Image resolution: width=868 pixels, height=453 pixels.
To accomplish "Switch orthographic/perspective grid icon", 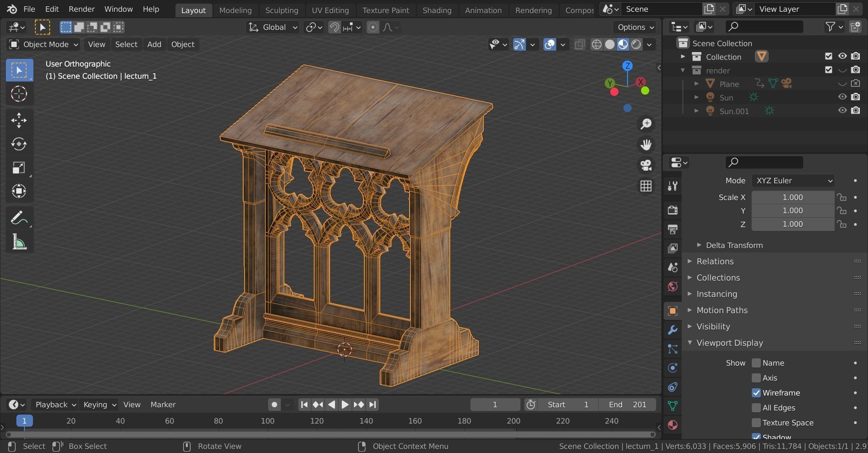I will (x=646, y=186).
